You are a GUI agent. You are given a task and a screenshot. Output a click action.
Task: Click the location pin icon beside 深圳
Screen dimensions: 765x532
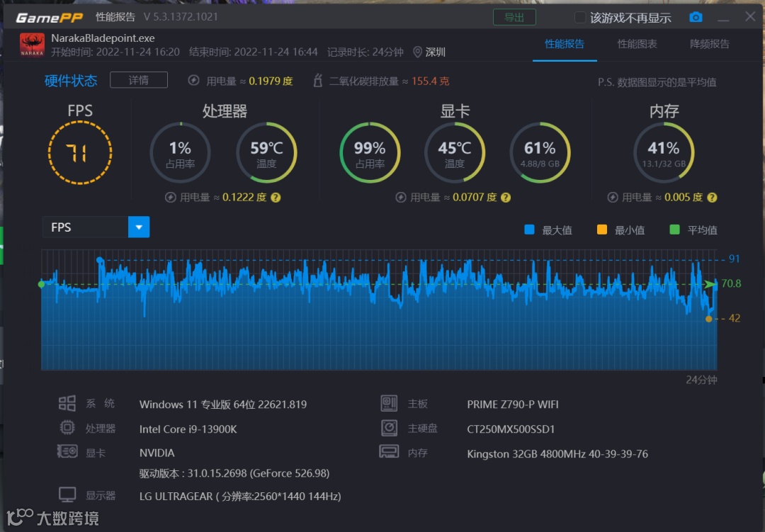418,52
